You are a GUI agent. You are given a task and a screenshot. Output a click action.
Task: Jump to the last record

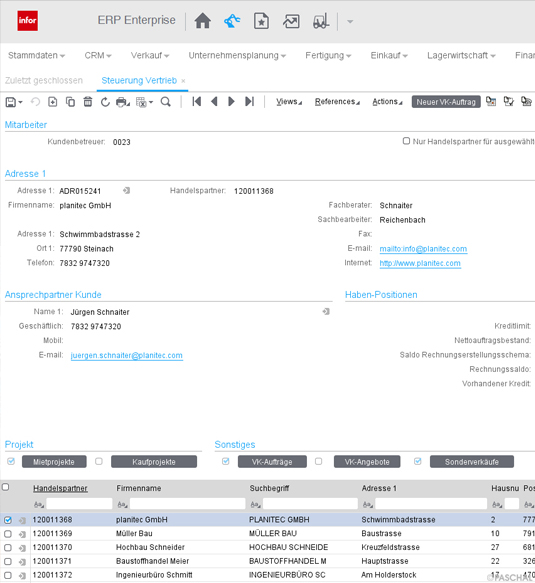coord(249,102)
